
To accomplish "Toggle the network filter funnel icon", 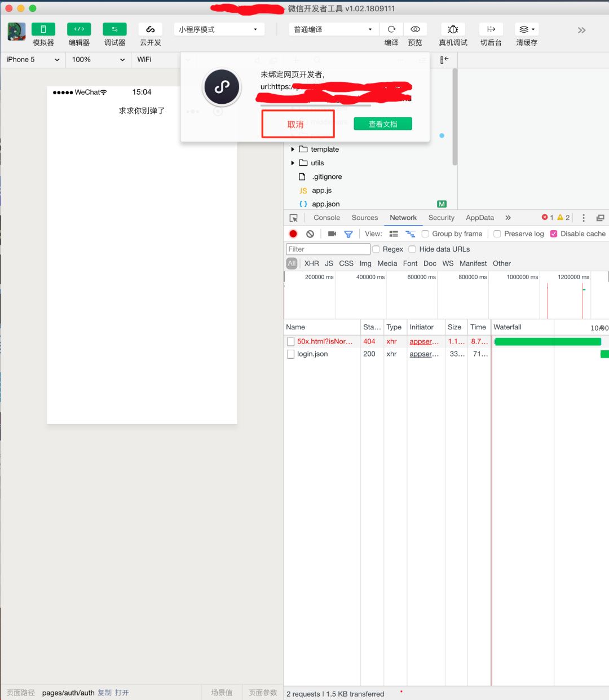I will click(348, 234).
